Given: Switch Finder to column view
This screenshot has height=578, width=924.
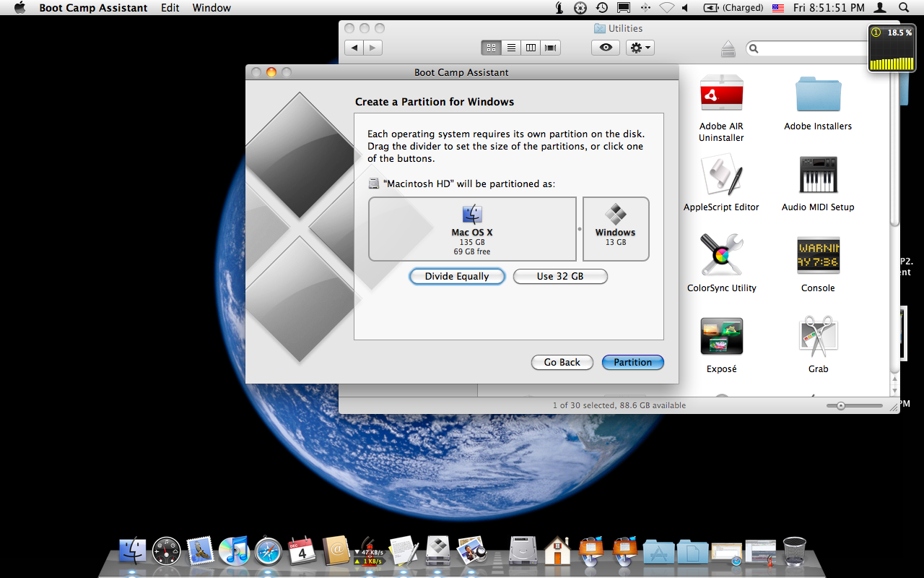Looking at the screenshot, I should click(x=531, y=48).
